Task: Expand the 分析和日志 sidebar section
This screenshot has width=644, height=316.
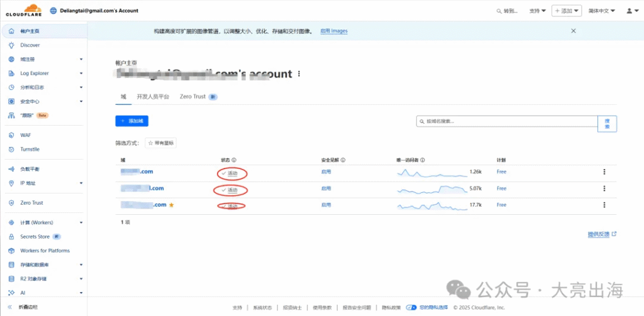Action: tap(81, 87)
